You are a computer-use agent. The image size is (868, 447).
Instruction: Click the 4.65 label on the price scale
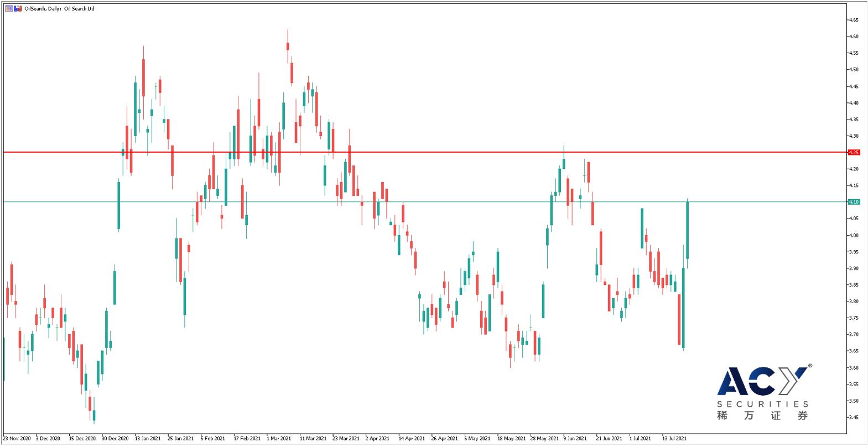(x=854, y=20)
